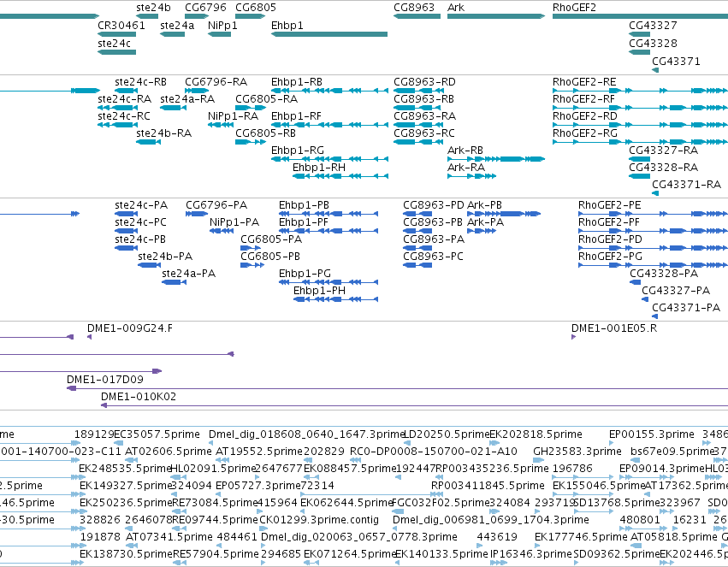Select BAC end DME1-001E05.R
728x567 pixels.
[573, 337]
